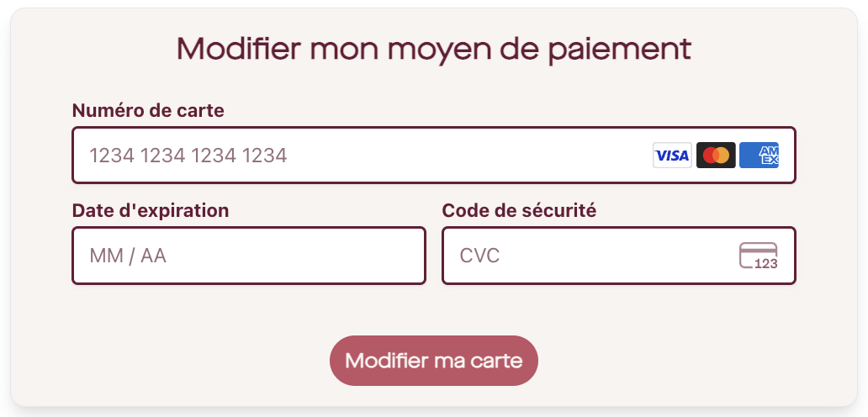Click the American Express logo icon
The height and width of the screenshot is (417, 868).
759,156
